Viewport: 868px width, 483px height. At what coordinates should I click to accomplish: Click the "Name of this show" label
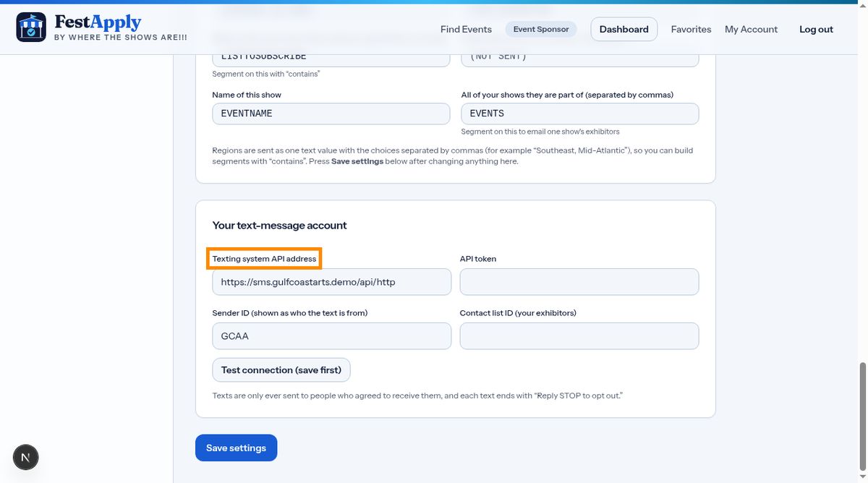pos(247,95)
